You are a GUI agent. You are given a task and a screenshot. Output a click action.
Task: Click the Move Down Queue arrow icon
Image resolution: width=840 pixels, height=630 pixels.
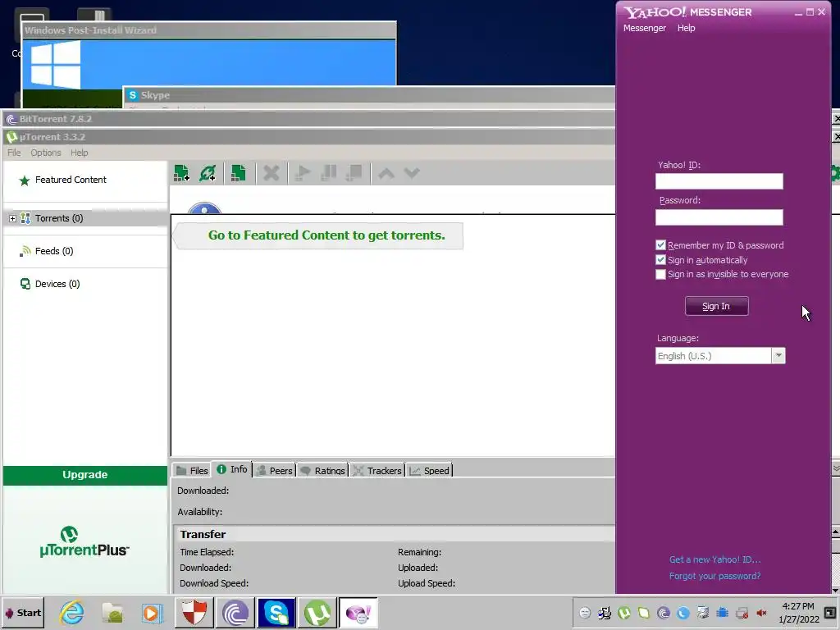(x=412, y=173)
